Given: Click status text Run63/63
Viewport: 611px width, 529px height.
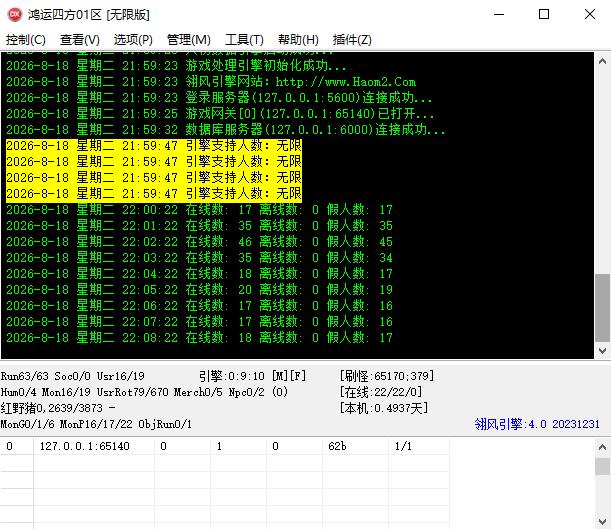Looking at the screenshot, I should coord(25,376).
